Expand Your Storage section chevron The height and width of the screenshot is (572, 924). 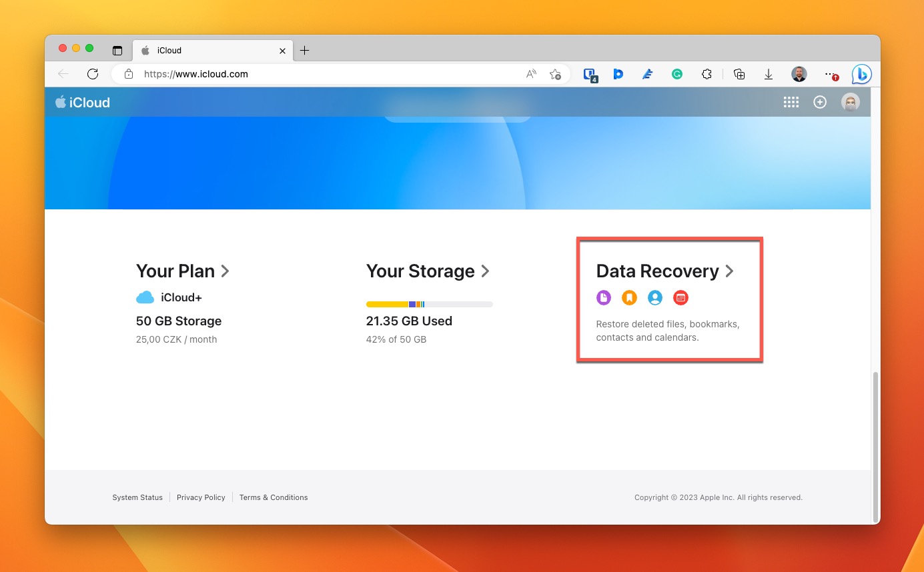pos(486,271)
